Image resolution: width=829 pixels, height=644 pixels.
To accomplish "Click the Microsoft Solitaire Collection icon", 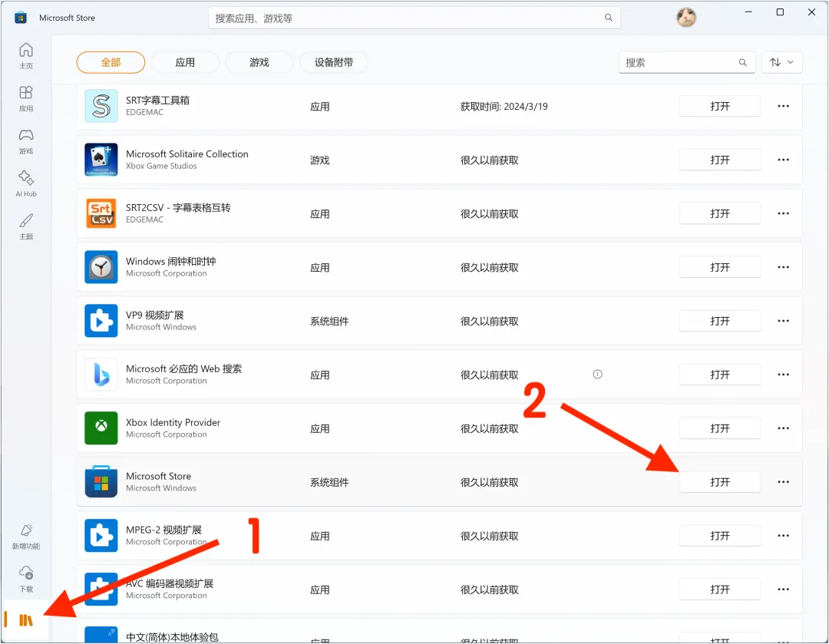I will pyautogui.click(x=101, y=160).
